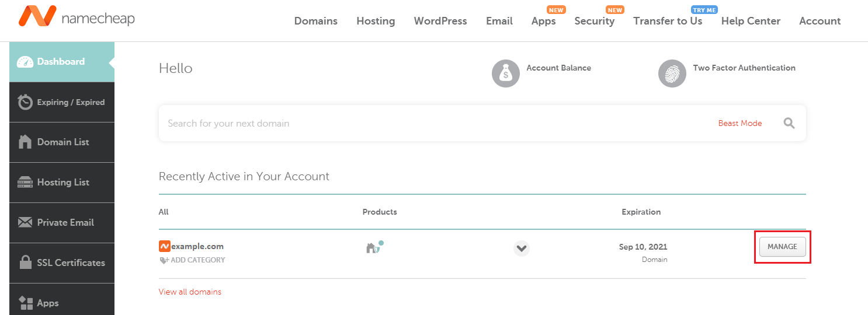The width and height of the screenshot is (868, 315).
Task: Click the Two Factor Authentication fingerprint icon
Action: pyautogui.click(x=672, y=73)
